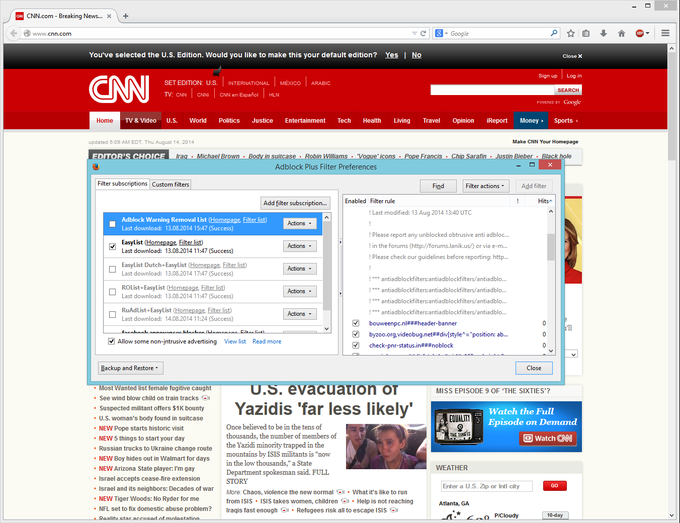Select Filter subscriptions tab
This screenshot has width=680, height=523.
(x=122, y=184)
